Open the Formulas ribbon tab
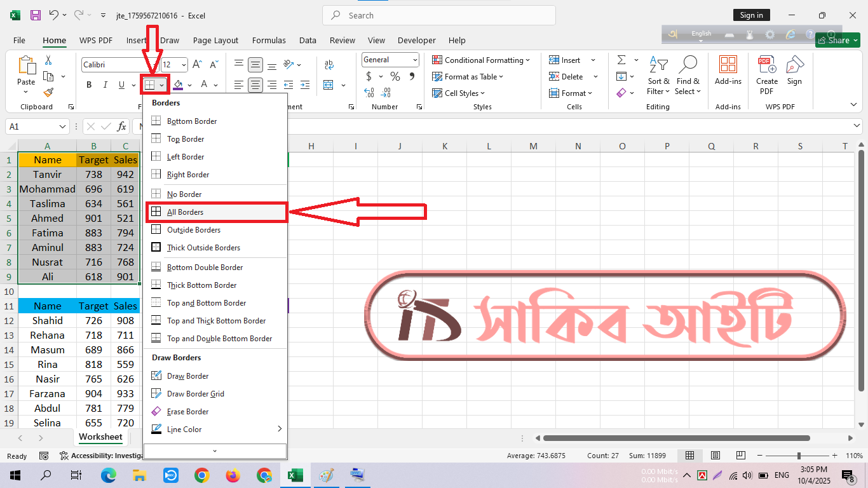Screen dimensions: 868x488 pos(269,40)
